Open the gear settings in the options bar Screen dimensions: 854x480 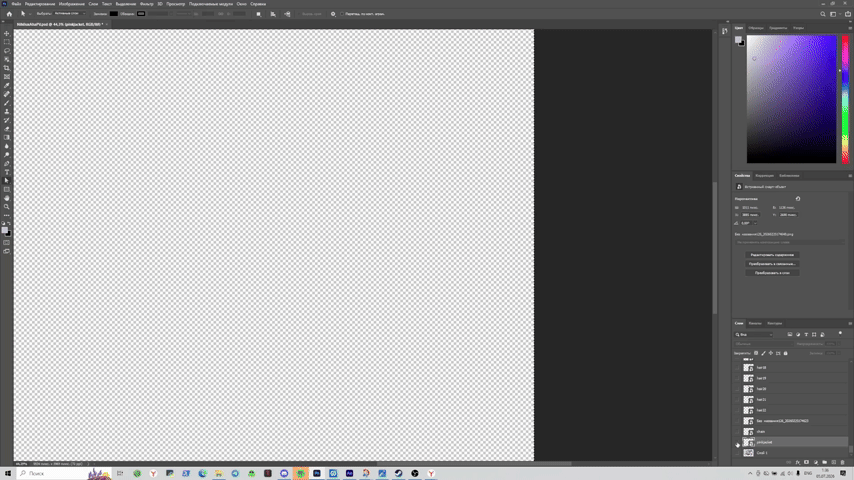pos(333,14)
